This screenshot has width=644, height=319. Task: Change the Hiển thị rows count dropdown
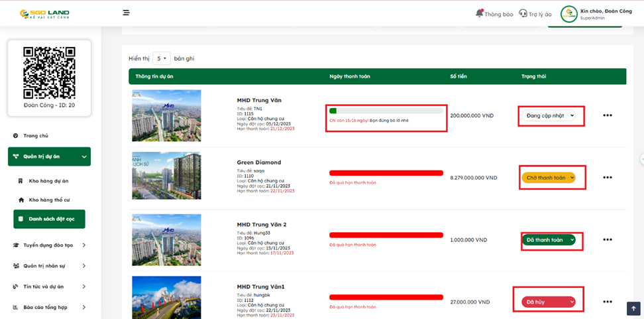162,58
